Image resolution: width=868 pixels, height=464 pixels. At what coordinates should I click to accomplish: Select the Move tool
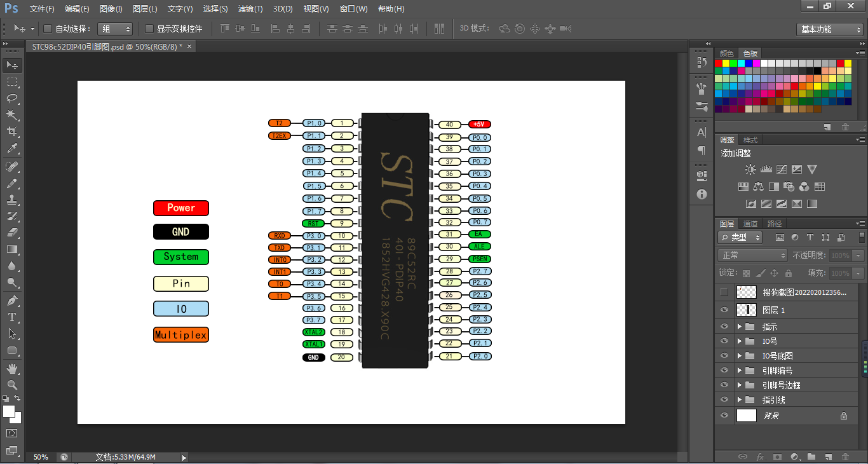pyautogui.click(x=12, y=65)
